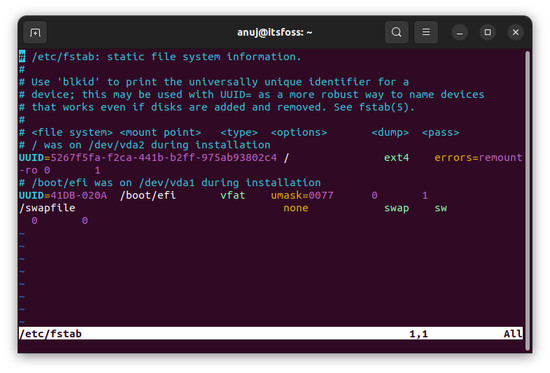This screenshot has width=550, height=373.
Task: Click the errors=remount option text
Action: (478, 158)
